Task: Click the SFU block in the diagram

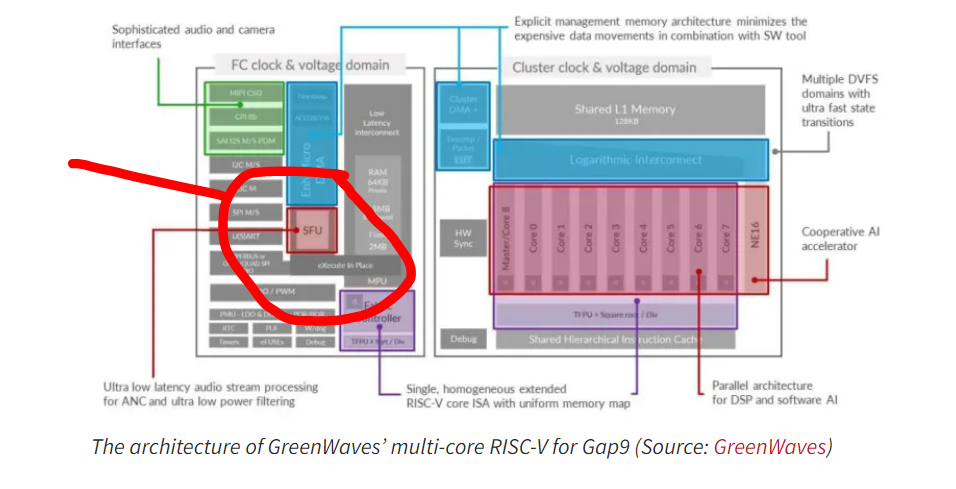Action: pyautogui.click(x=312, y=229)
